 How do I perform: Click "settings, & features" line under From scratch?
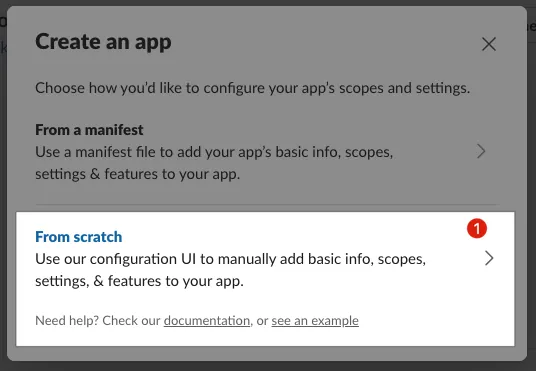point(139,281)
